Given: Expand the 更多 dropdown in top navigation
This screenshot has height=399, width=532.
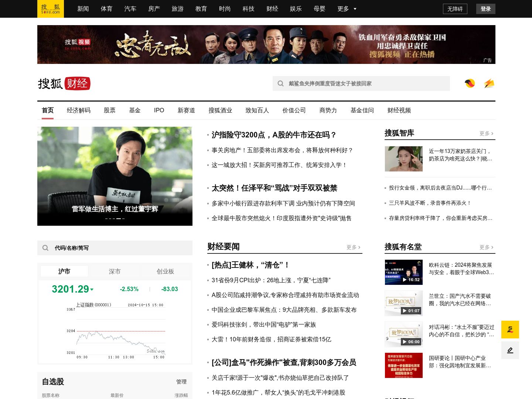Looking at the screenshot, I should point(347,9).
